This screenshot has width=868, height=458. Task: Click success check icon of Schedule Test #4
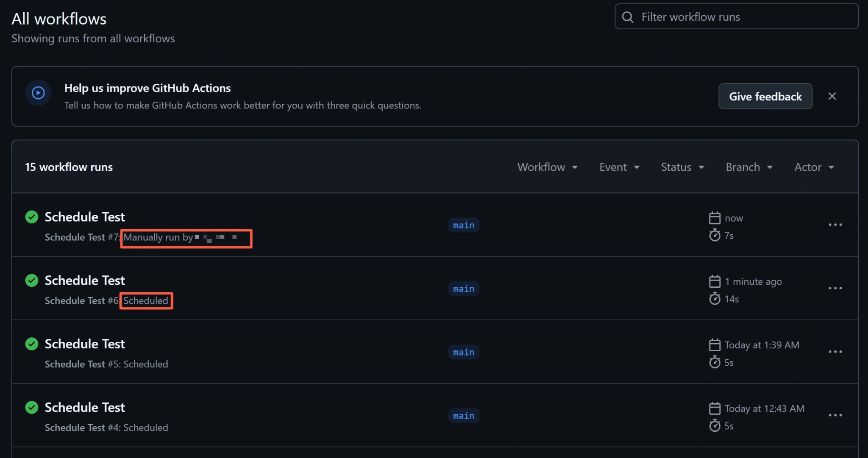[32, 408]
